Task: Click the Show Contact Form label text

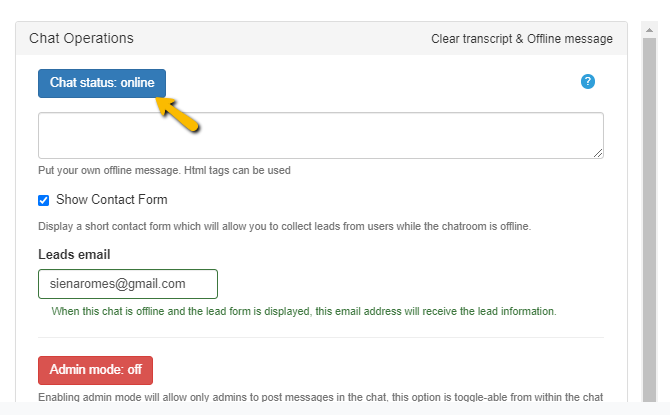Action: (112, 200)
